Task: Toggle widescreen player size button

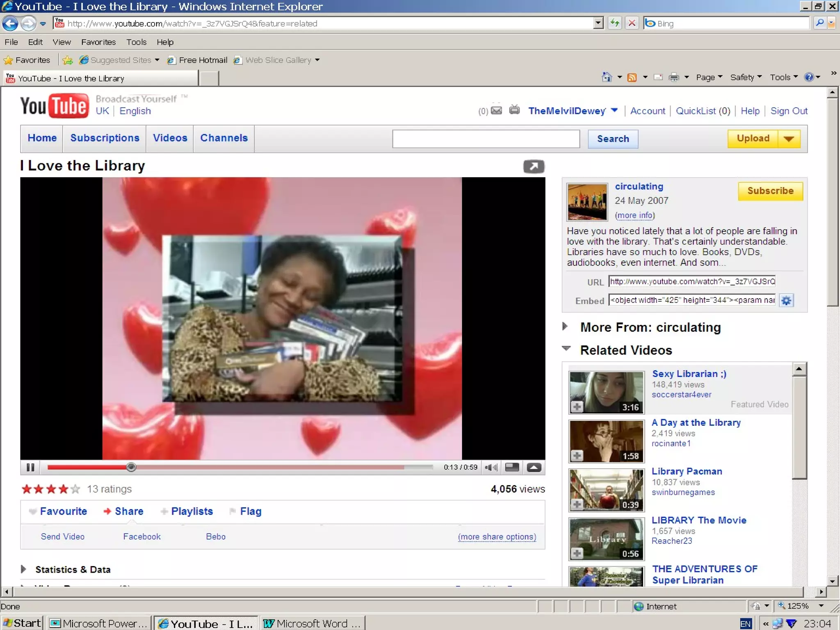Action: pos(512,467)
